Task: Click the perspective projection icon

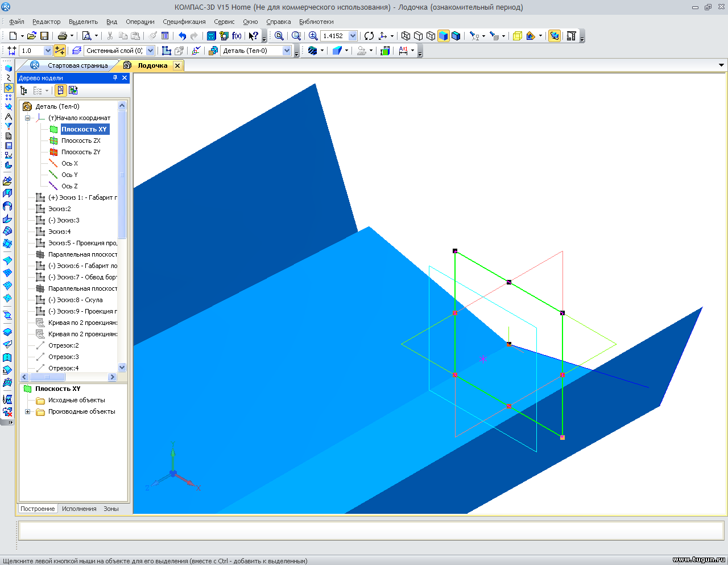Action: pyautogui.click(x=517, y=36)
